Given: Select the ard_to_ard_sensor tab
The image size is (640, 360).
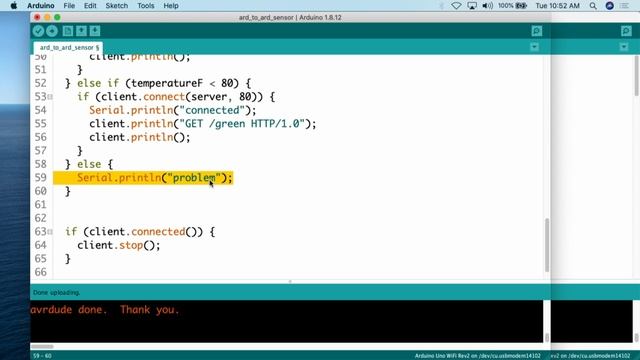Looking at the screenshot, I should (x=68, y=48).
